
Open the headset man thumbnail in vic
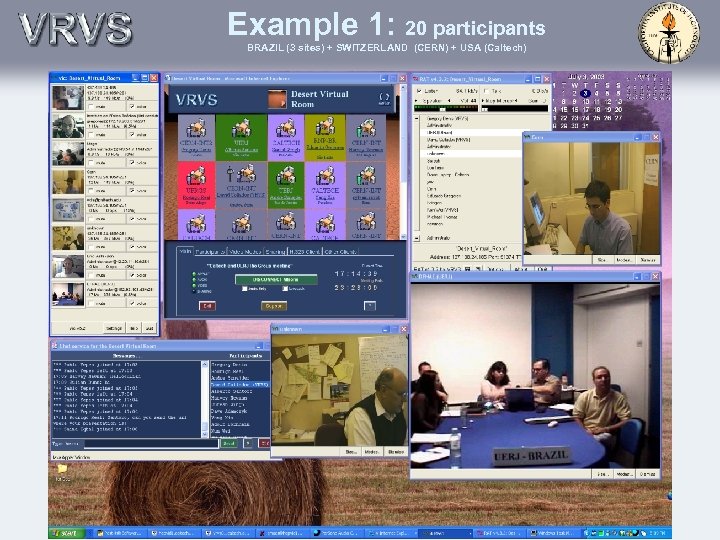click(68, 125)
